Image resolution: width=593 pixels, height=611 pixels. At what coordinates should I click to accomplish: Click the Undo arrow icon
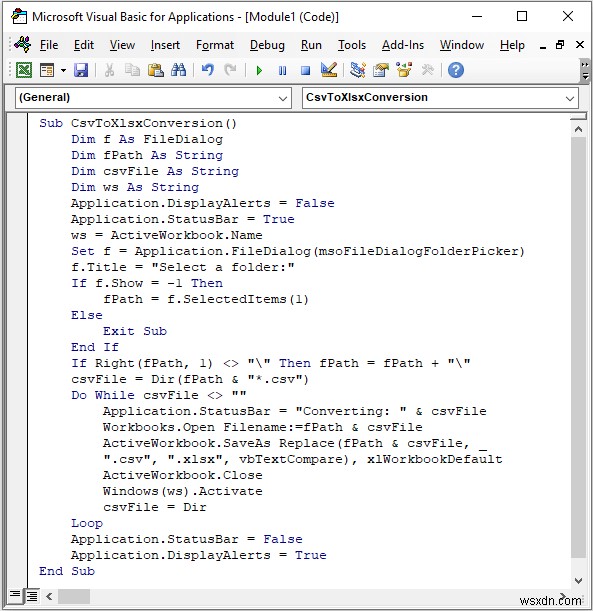(207, 70)
